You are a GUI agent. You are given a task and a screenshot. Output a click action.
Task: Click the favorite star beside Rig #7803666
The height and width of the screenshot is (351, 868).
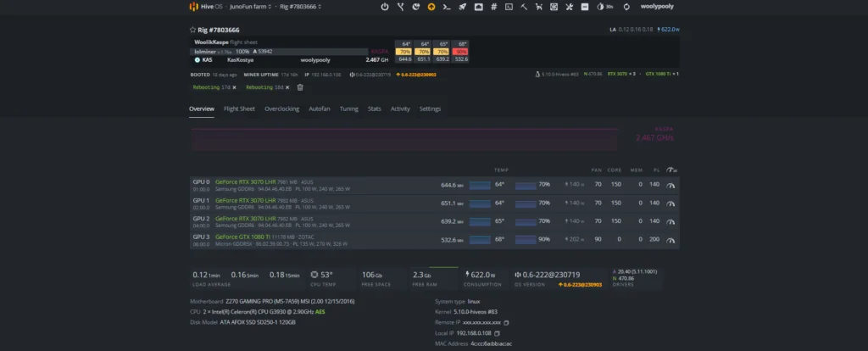pyautogui.click(x=192, y=30)
